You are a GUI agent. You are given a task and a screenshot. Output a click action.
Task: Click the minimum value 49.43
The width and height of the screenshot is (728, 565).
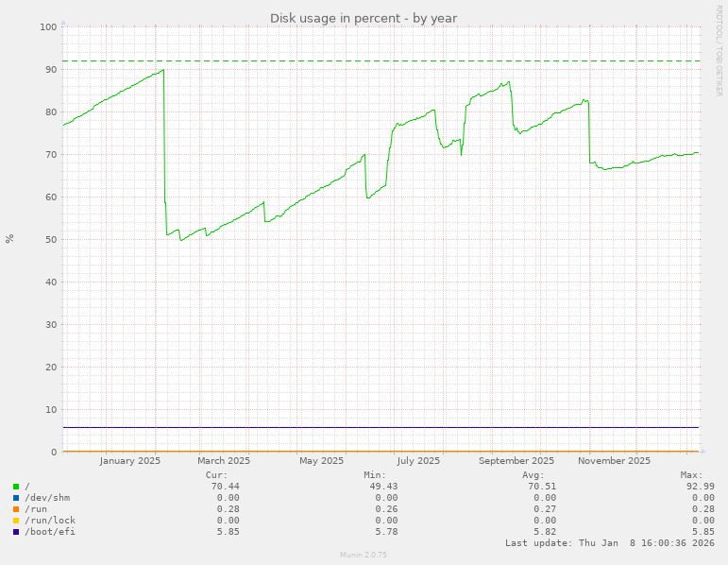pyautogui.click(x=383, y=487)
